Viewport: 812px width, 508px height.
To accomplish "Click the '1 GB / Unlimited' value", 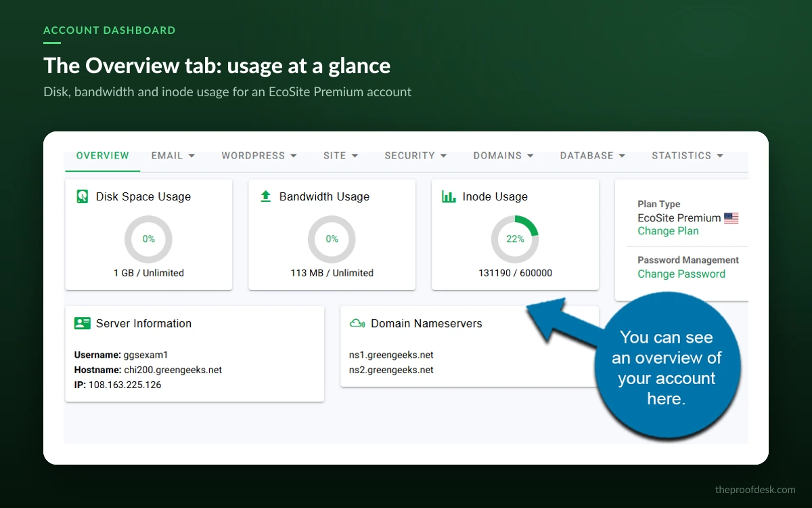I will point(149,273).
